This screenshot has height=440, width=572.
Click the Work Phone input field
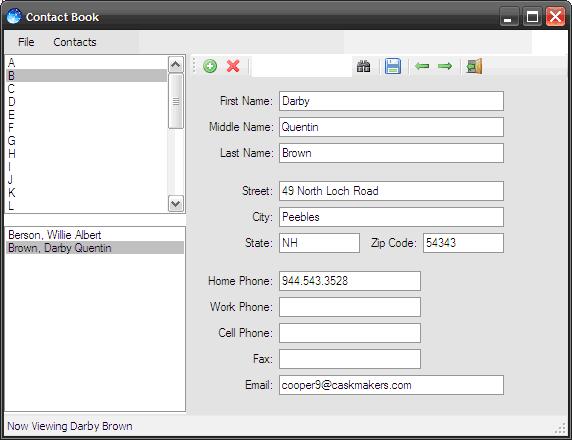click(x=350, y=307)
